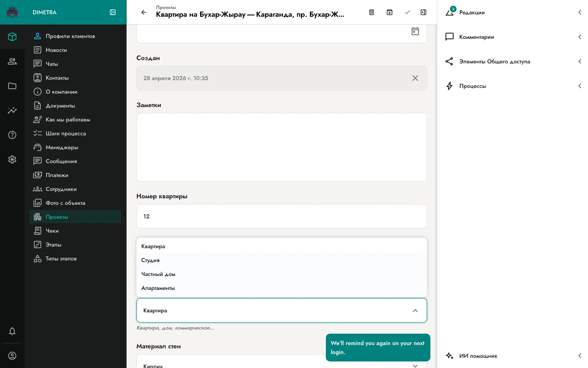Click the DIMETRA logo icon
The image size is (588, 368).
[x=12, y=12]
